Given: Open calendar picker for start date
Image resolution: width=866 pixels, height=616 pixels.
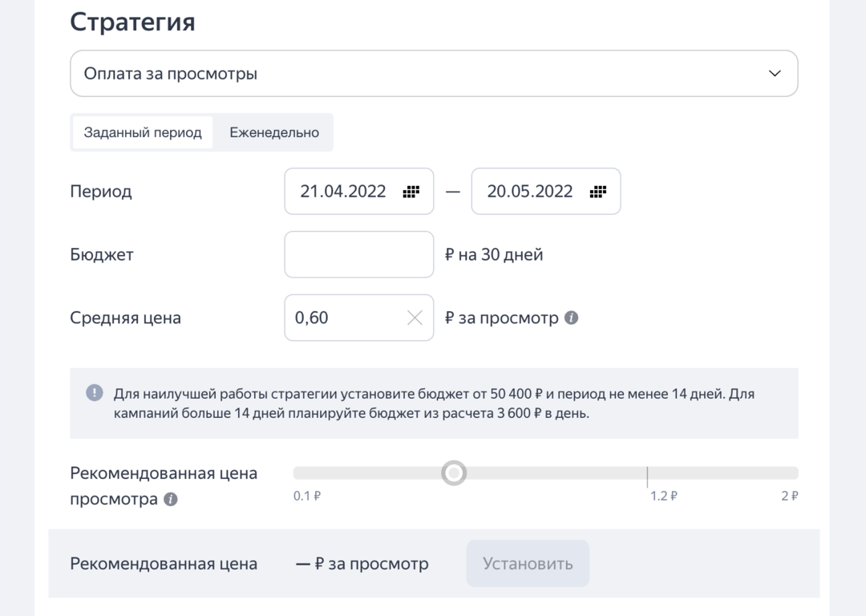Looking at the screenshot, I should pos(411,191).
